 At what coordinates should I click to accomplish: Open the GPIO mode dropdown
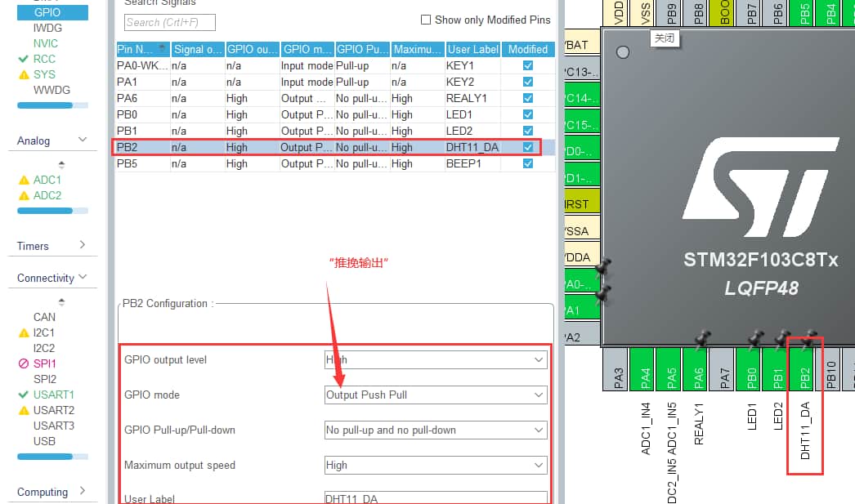pyautogui.click(x=436, y=395)
